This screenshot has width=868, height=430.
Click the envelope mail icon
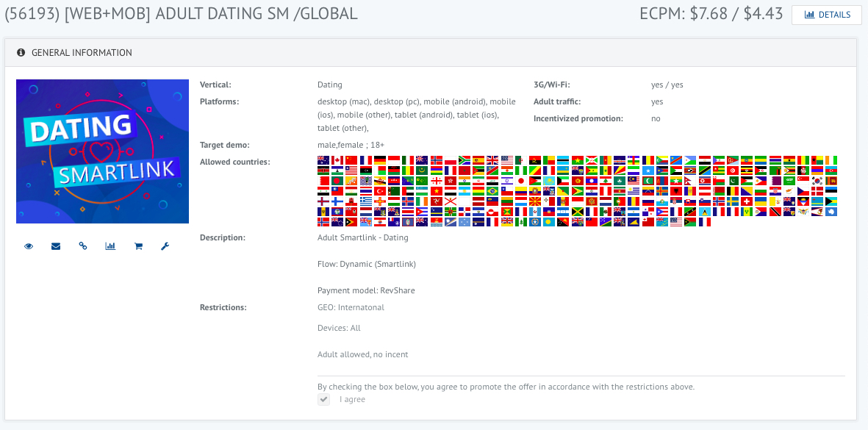click(56, 246)
